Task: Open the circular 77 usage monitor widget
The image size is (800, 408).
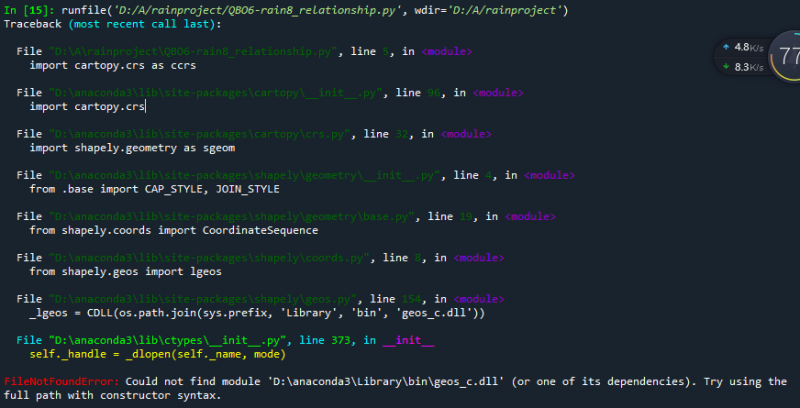Action: (x=785, y=57)
